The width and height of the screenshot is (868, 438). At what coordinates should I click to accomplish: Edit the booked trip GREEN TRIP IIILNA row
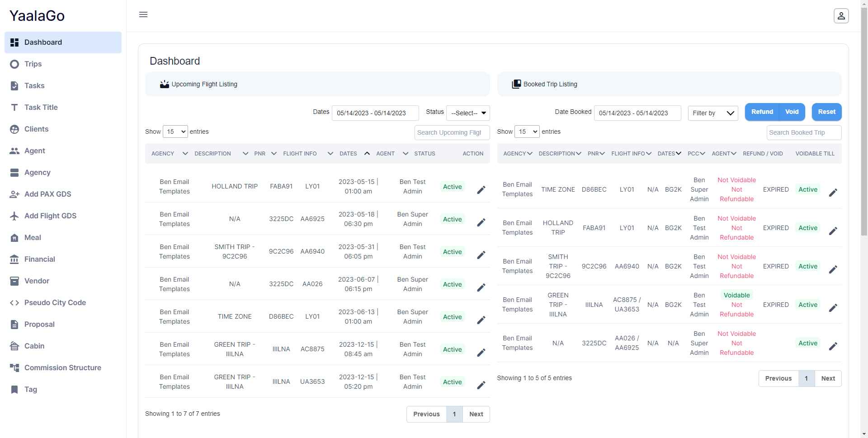[833, 308]
